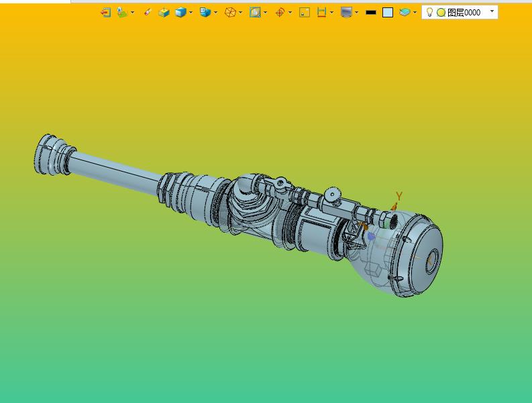
Task: Expand the snap target dropdown arrow
Action: tap(290, 13)
